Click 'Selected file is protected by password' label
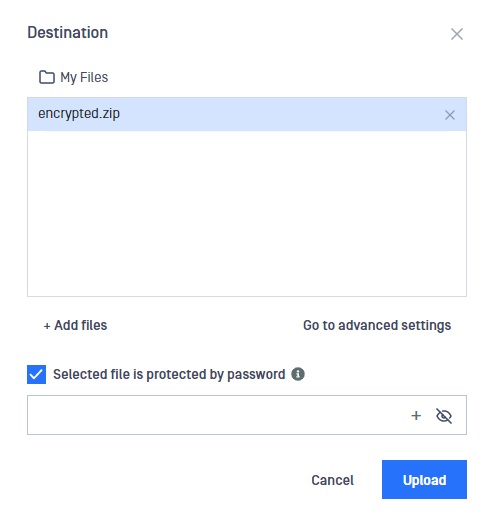This screenshot has height=517, width=494. 169,374
